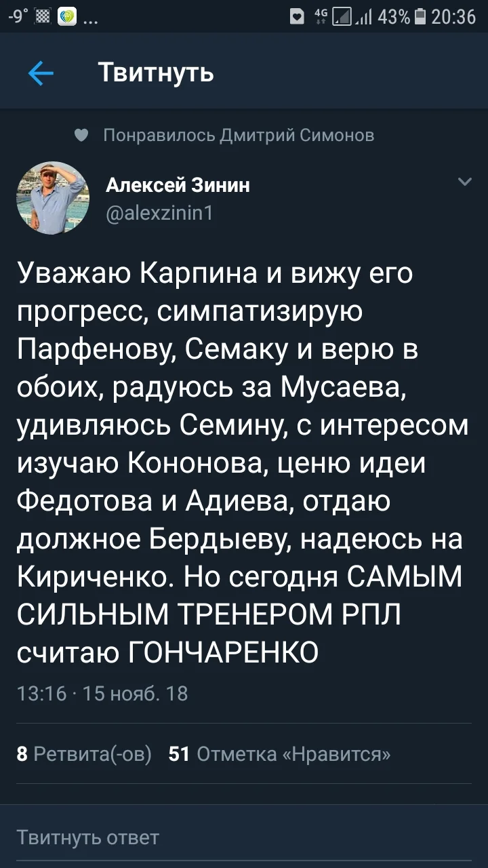Viewport: 488px width, 868px height.
Task: Tap the Твитнуть ответ reply field
Action: tap(244, 837)
